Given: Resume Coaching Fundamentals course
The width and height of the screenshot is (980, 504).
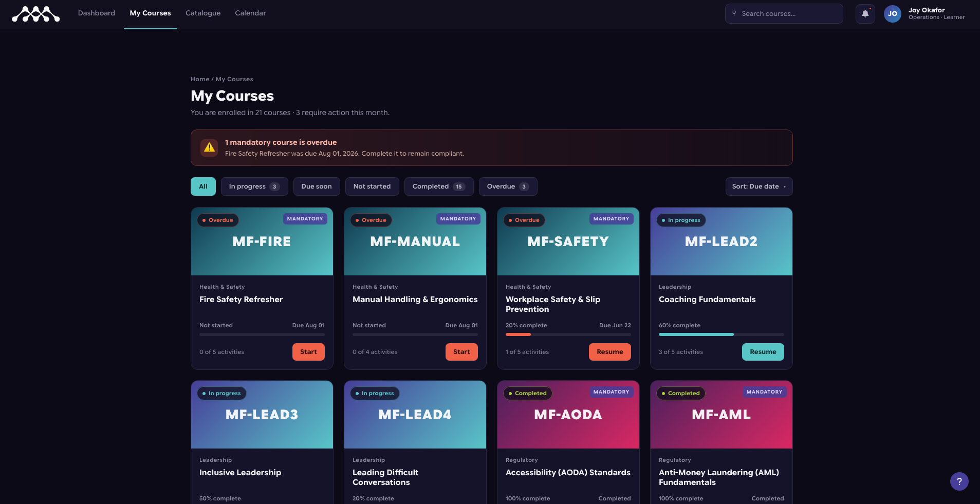Looking at the screenshot, I should pos(763,352).
